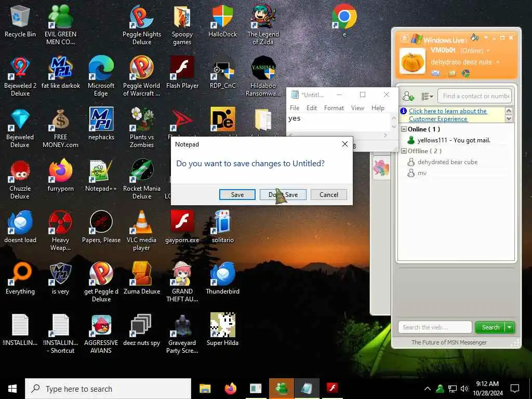
Task: Select the !INSTALLIN... - Shortcut desktop file
Action: click(60, 334)
